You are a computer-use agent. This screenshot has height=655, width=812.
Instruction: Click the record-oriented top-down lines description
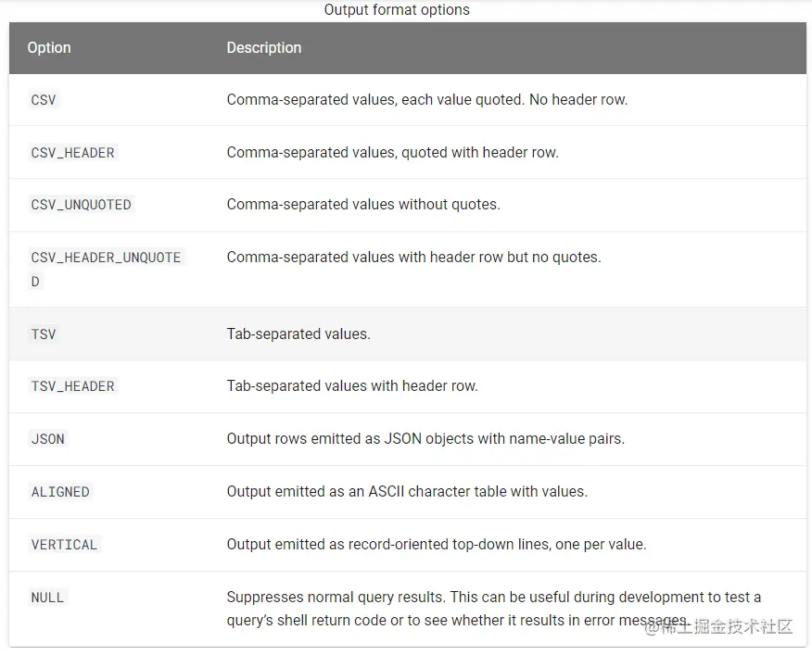point(437,544)
